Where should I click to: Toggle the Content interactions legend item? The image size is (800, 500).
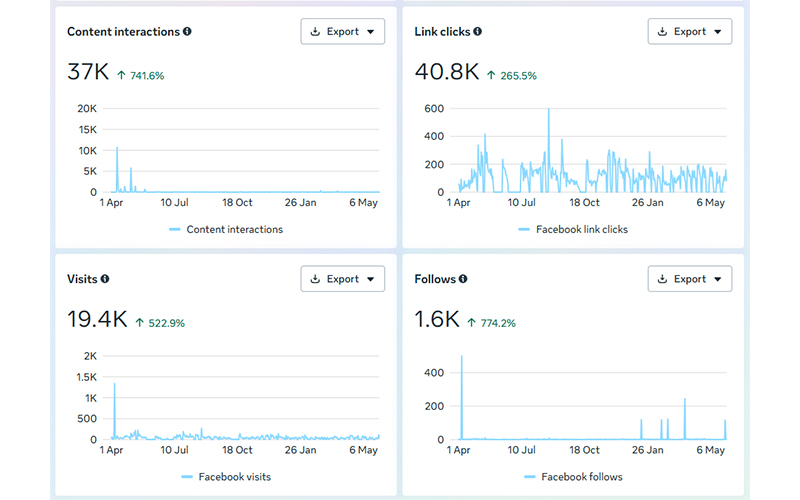point(226,230)
